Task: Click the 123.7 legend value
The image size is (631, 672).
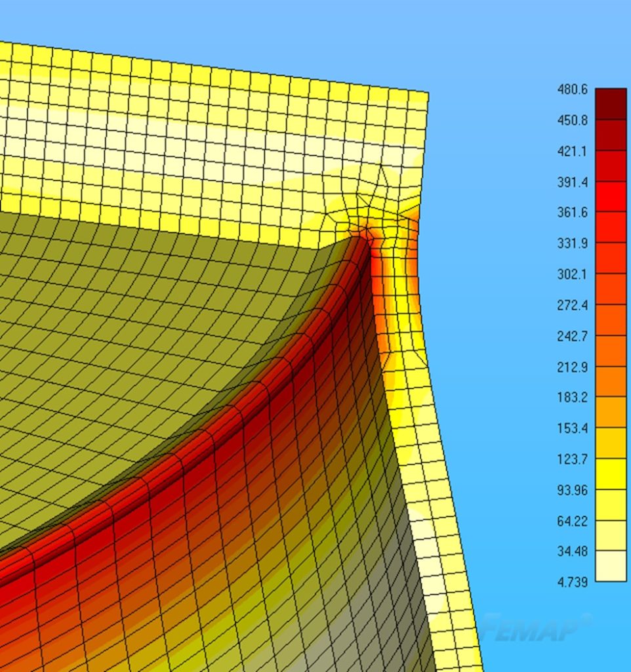Action: click(x=573, y=459)
